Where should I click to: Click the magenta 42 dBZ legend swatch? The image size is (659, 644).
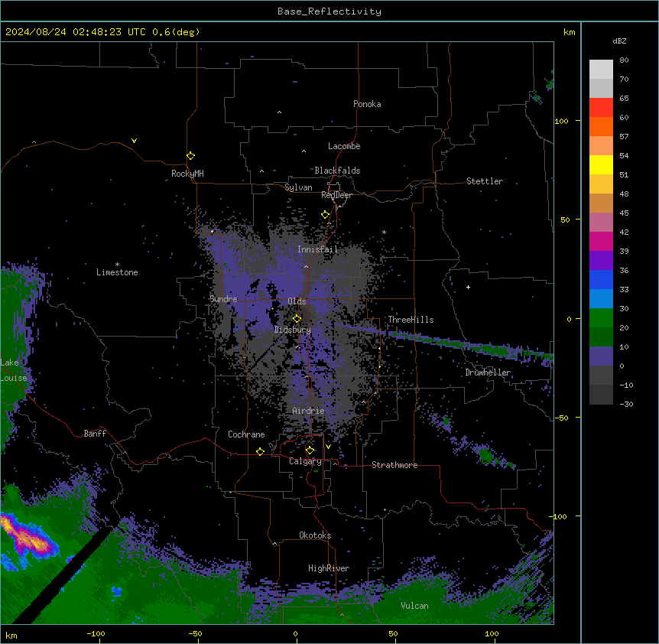point(601,241)
